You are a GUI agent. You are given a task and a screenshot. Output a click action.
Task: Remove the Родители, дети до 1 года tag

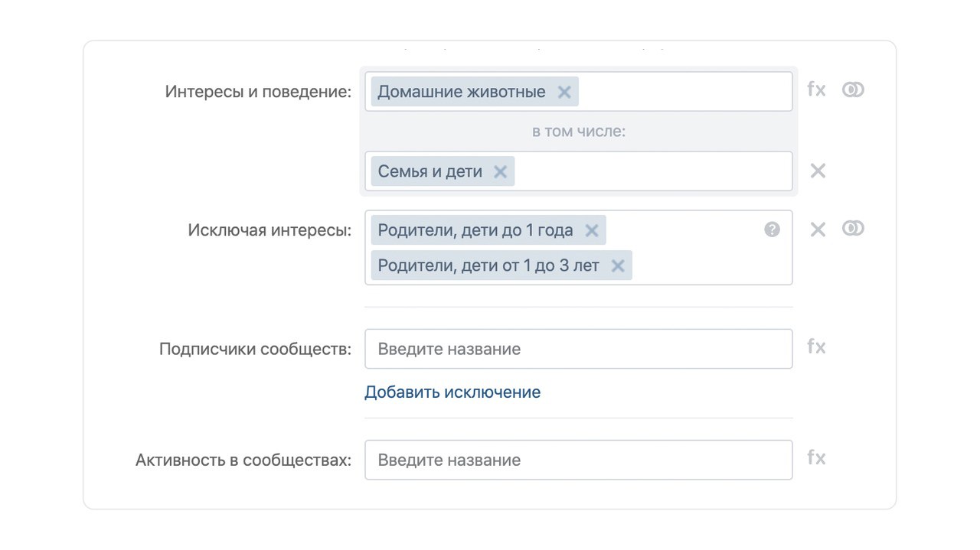(592, 230)
